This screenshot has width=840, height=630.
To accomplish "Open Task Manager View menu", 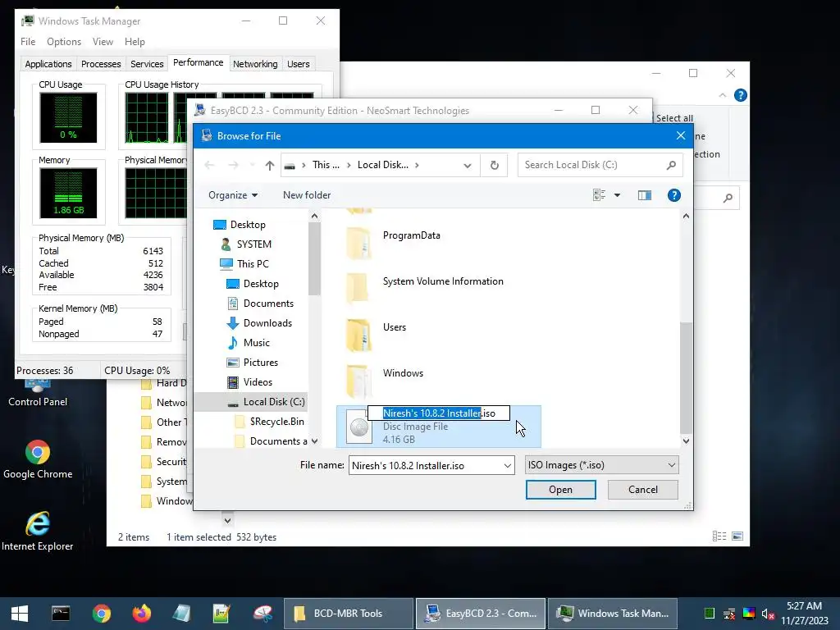I will (x=103, y=42).
